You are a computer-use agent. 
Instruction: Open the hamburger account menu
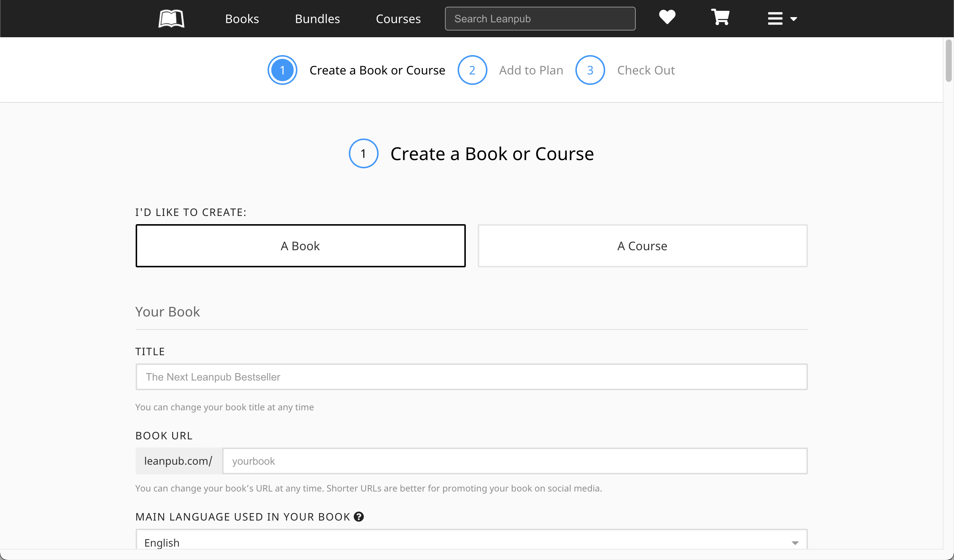tap(782, 19)
